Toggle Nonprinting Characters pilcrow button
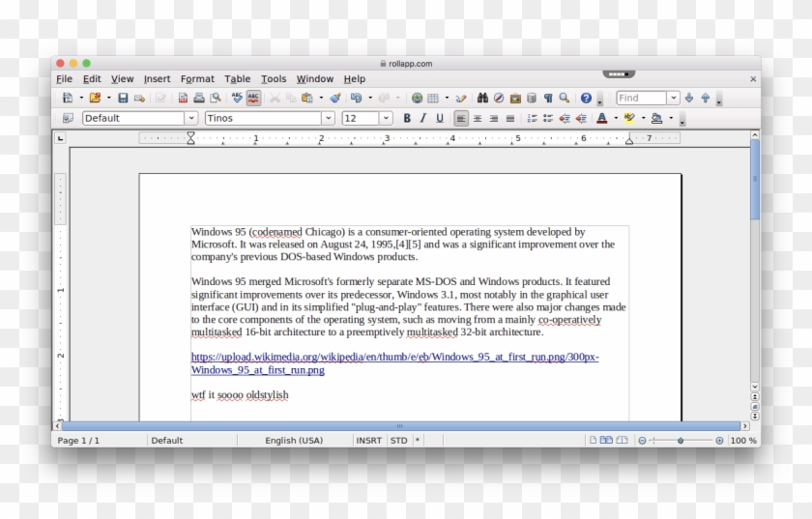The width and height of the screenshot is (812, 519). click(x=548, y=98)
